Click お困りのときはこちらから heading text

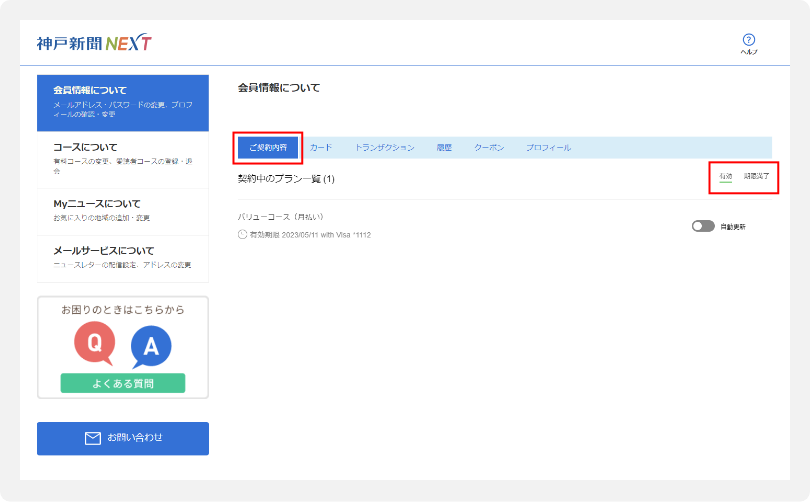[123, 310]
